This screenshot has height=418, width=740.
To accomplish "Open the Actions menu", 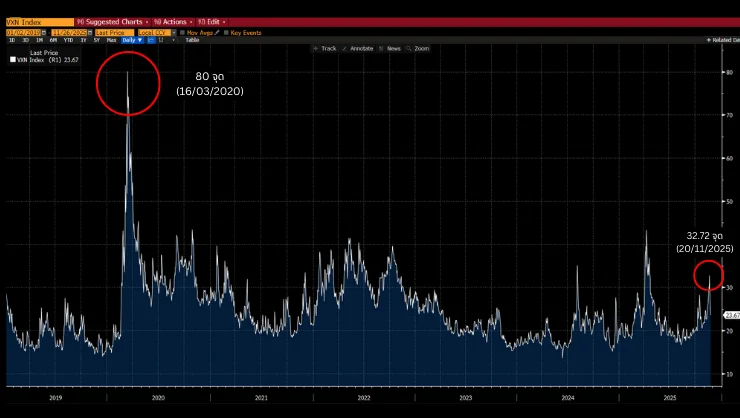I will pos(173,22).
